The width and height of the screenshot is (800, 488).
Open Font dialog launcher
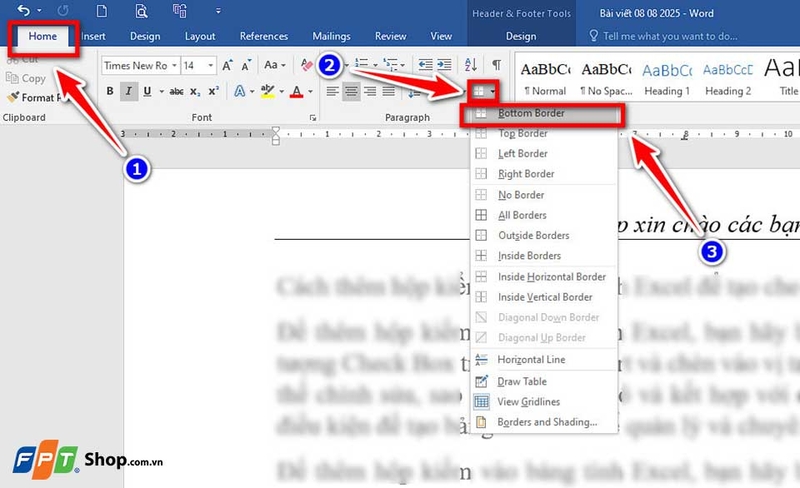312,118
